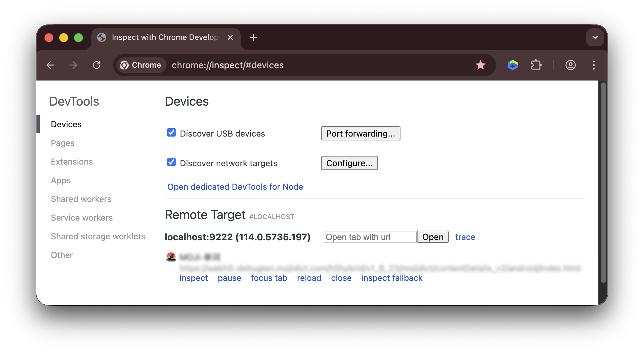Click the MOJI app favicon thumbnail
The height and width of the screenshot is (353, 644).
171,257
